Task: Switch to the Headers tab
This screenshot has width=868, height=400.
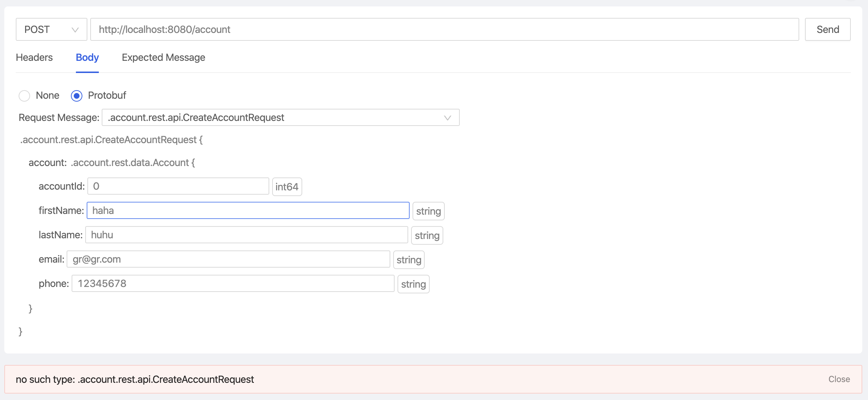Action: coord(34,57)
